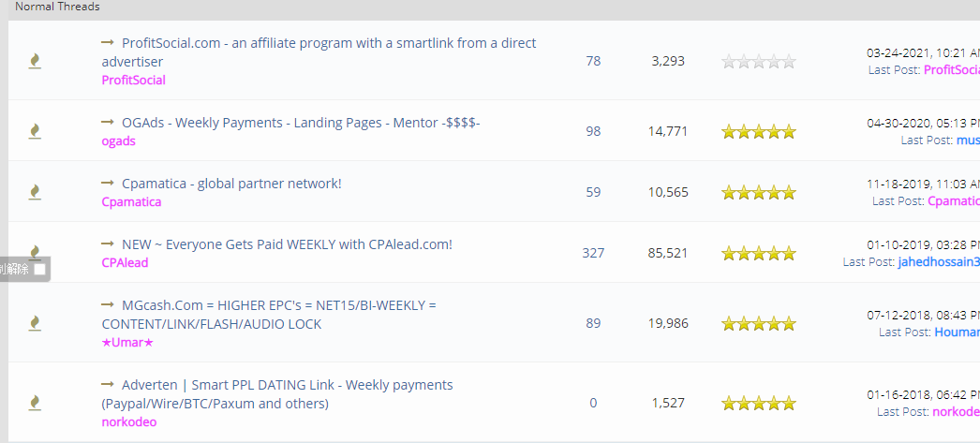Screen dimensions: 980x443
Task: View the ogads author profile
Action: click(119, 140)
